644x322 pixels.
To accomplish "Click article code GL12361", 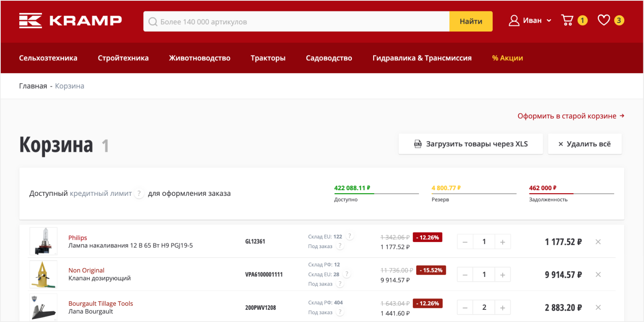I will 255,241.
